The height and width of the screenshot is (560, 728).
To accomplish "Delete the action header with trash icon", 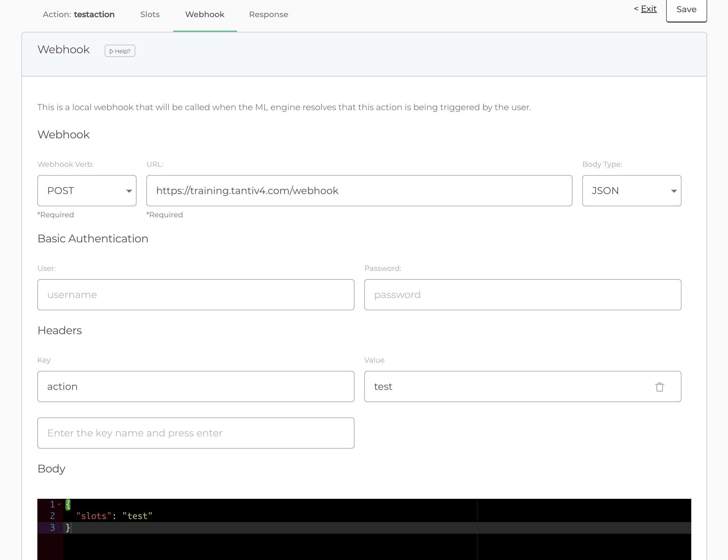I will 659,387.
